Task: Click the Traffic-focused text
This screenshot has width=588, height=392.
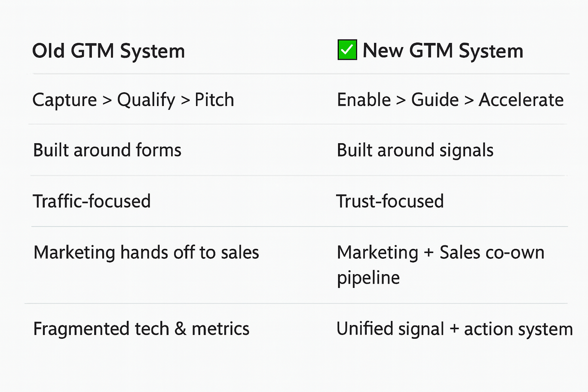Action: click(92, 201)
